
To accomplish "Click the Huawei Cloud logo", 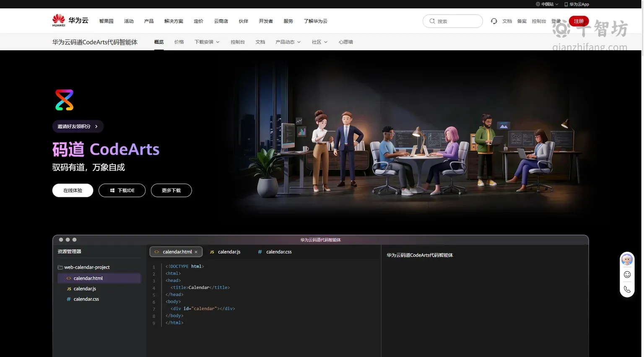I will (70, 20).
